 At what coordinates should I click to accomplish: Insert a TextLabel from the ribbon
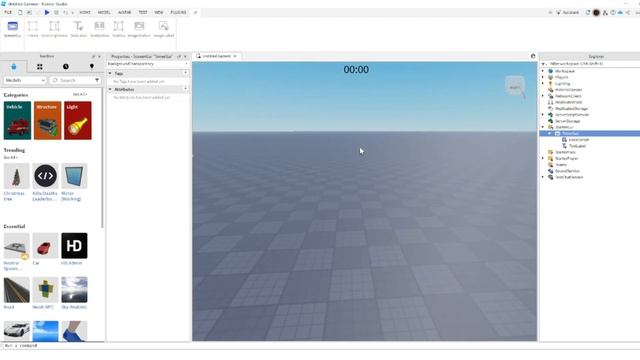78,29
